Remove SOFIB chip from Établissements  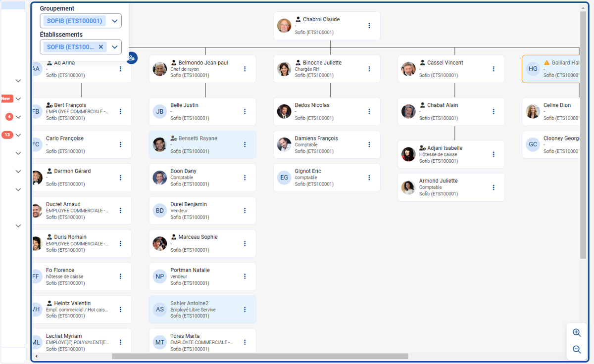pyautogui.click(x=100, y=47)
